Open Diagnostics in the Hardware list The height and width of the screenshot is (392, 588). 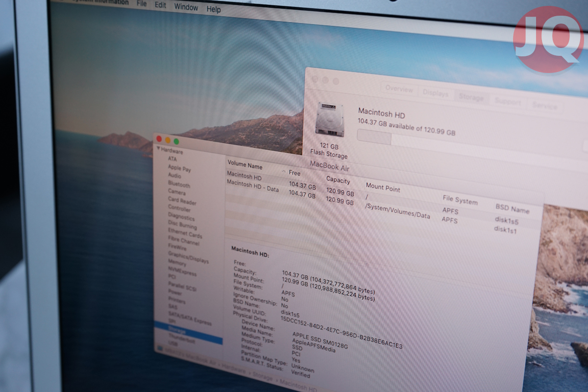click(x=181, y=217)
